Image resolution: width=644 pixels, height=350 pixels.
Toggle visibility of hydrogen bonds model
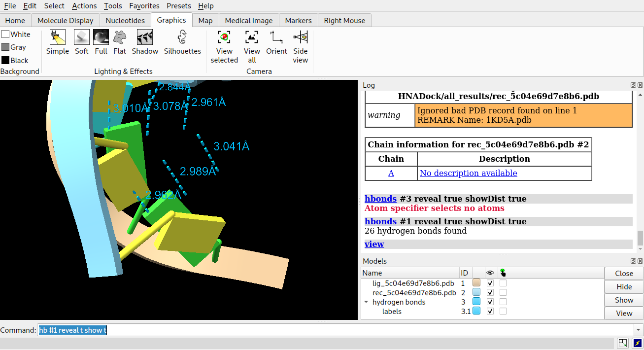[490, 302]
